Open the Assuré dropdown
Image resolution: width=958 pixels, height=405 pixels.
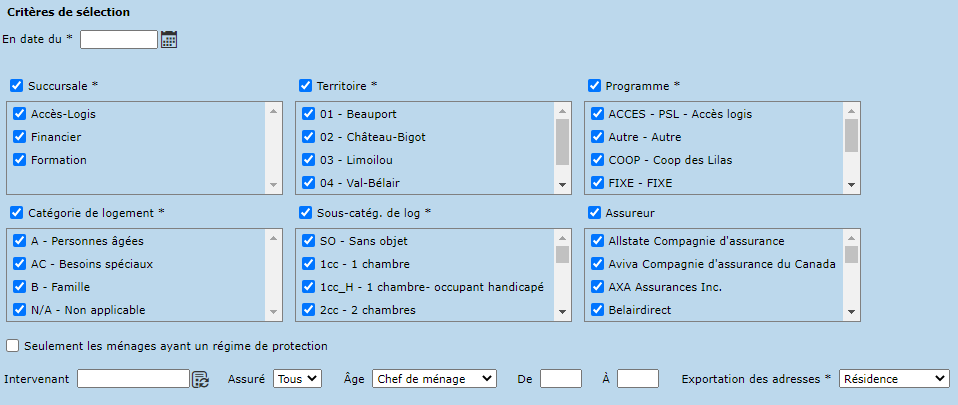[297, 378]
